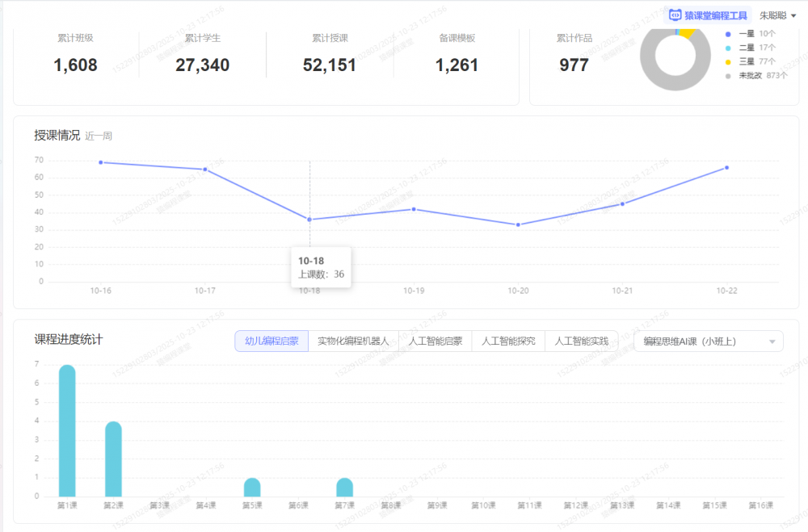Select the 人工智能实践 tab
808x532 pixels.
[581, 341]
